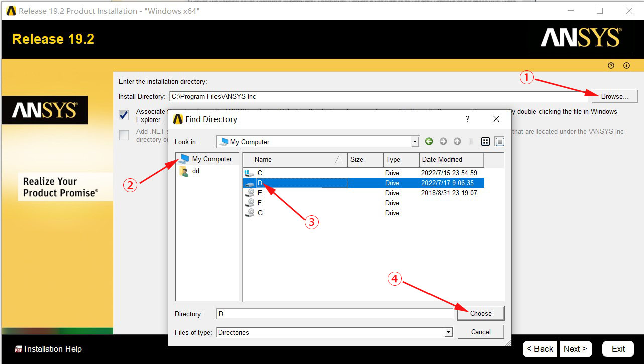Viewport: 644px width, 364px height.
Task: Expand the Look in dropdown
Action: pos(415,142)
